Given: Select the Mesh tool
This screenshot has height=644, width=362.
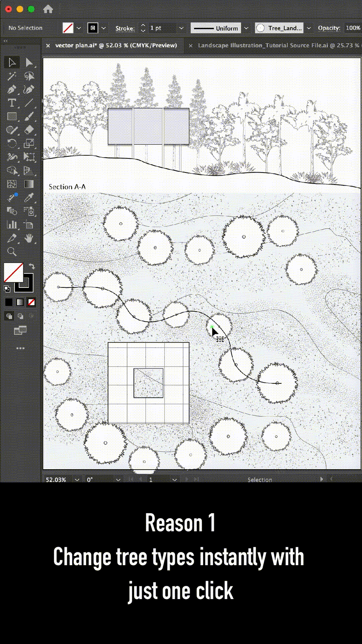Looking at the screenshot, I should 12,184.
